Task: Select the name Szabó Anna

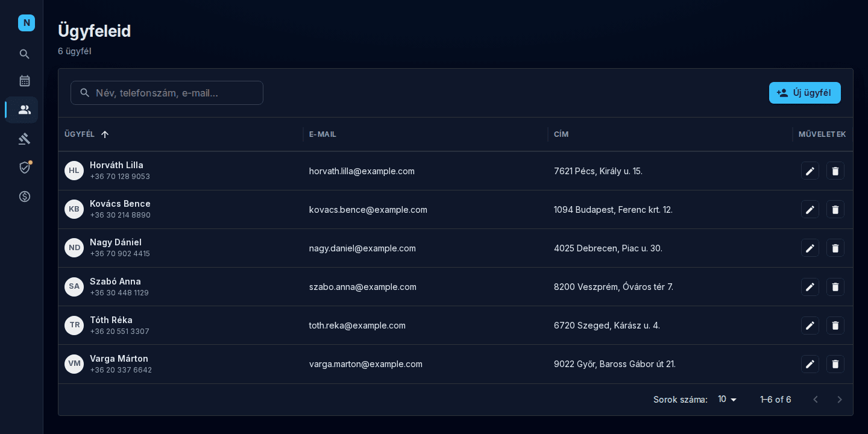Action: 115,281
